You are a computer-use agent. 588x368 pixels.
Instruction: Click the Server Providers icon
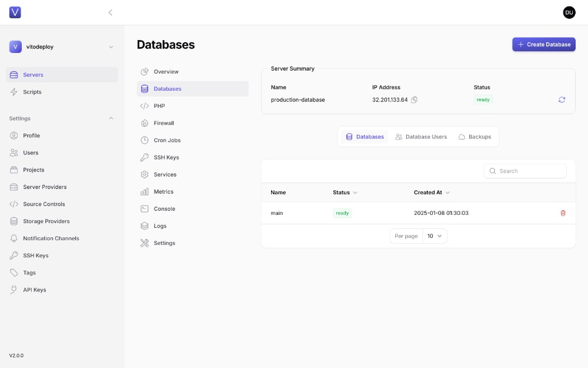point(14,187)
